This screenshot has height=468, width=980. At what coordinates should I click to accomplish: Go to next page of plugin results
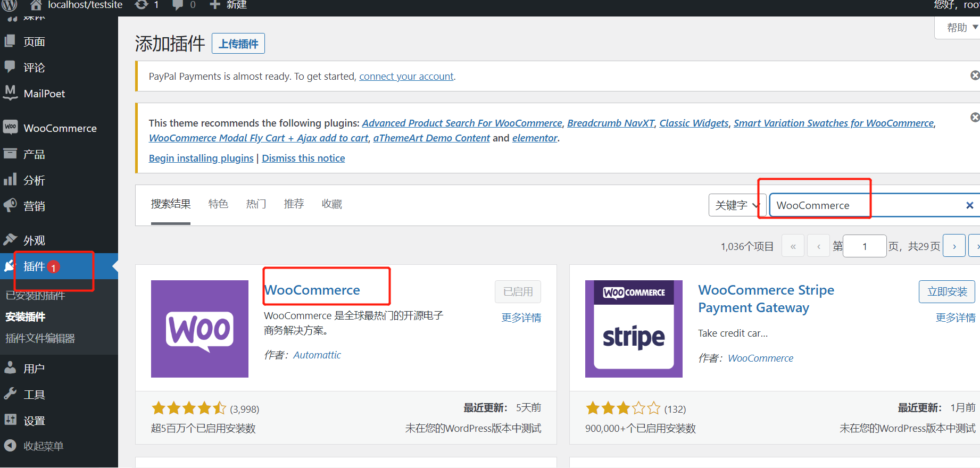954,246
